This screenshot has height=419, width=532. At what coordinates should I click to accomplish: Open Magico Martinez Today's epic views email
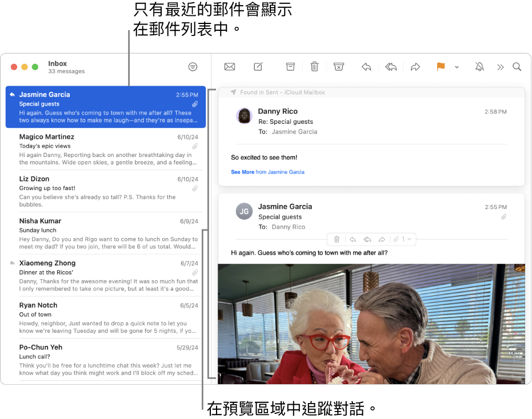(106, 149)
